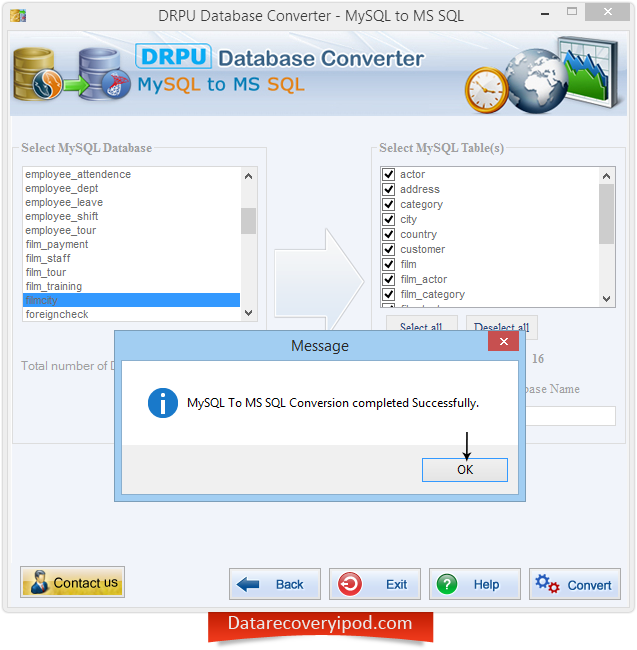Click the Back button
Viewport: 637px width, 650px height.
(275, 584)
